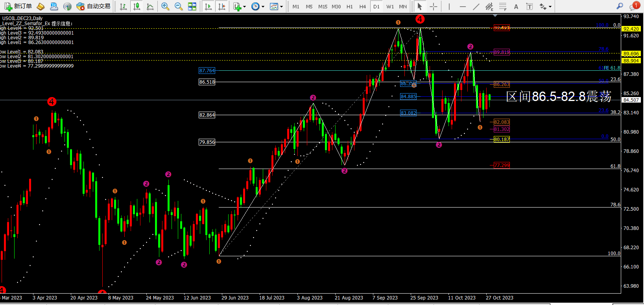Toggle the AutoTrading (自动交易) button

[93, 6]
